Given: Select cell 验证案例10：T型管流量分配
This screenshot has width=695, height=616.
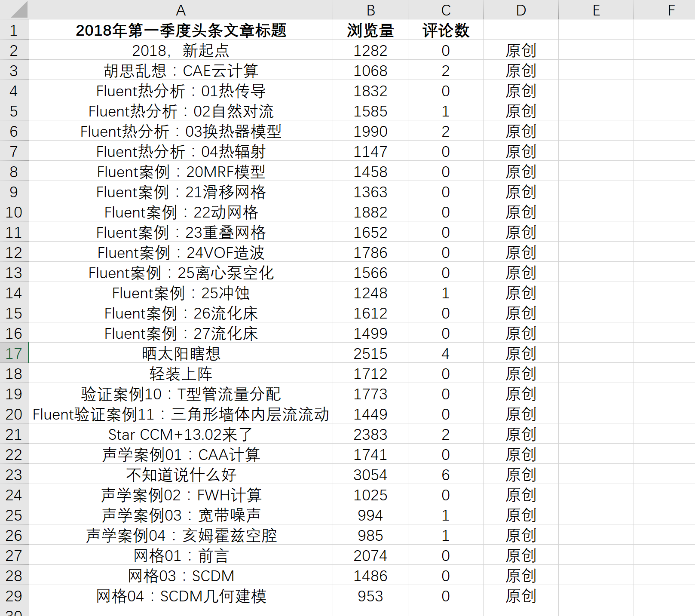Looking at the screenshot, I should (181, 393).
